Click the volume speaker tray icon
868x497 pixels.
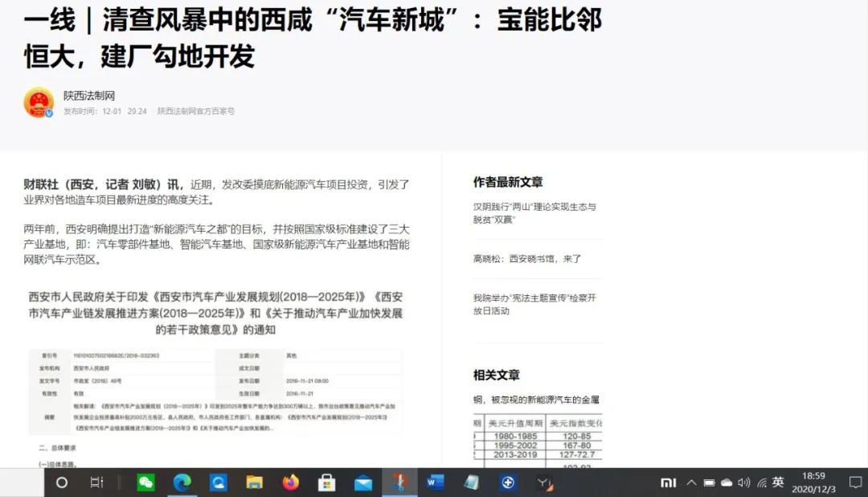[x=743, y=483]
